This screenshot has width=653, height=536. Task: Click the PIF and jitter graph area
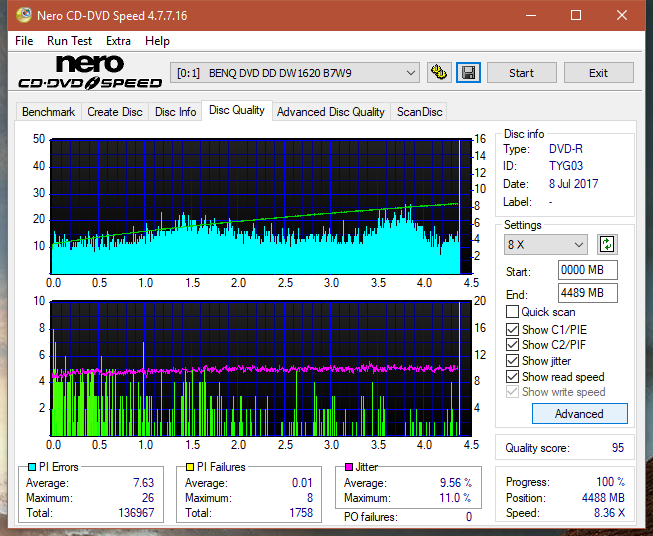point(261,368)
